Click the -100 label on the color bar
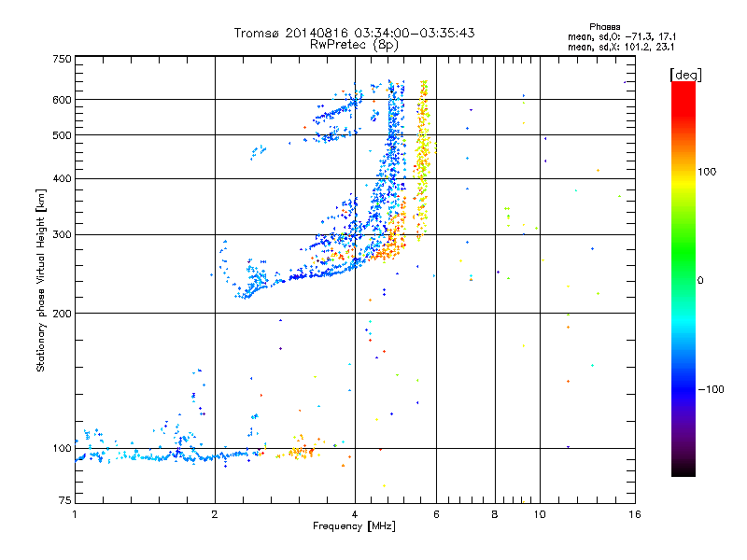Viewport: 747px width, 560px height. pos(711,389)
